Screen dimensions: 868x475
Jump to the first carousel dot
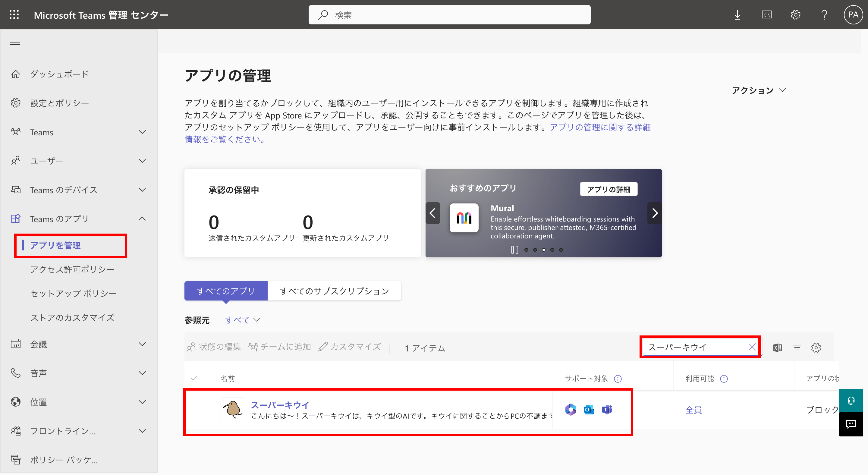[526, 250]
